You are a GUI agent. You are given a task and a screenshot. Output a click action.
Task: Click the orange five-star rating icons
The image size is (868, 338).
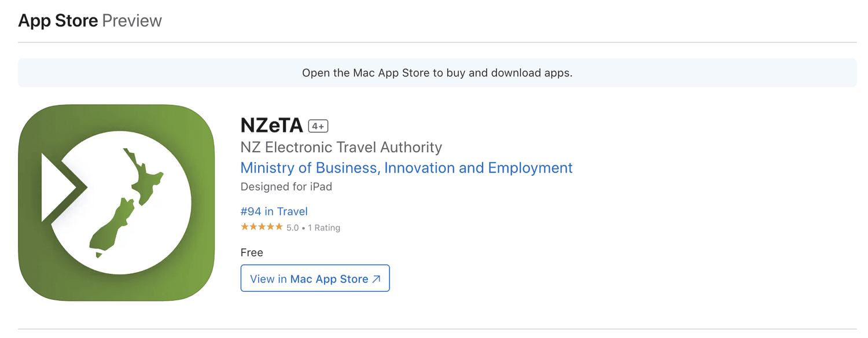tap(262, 227)
